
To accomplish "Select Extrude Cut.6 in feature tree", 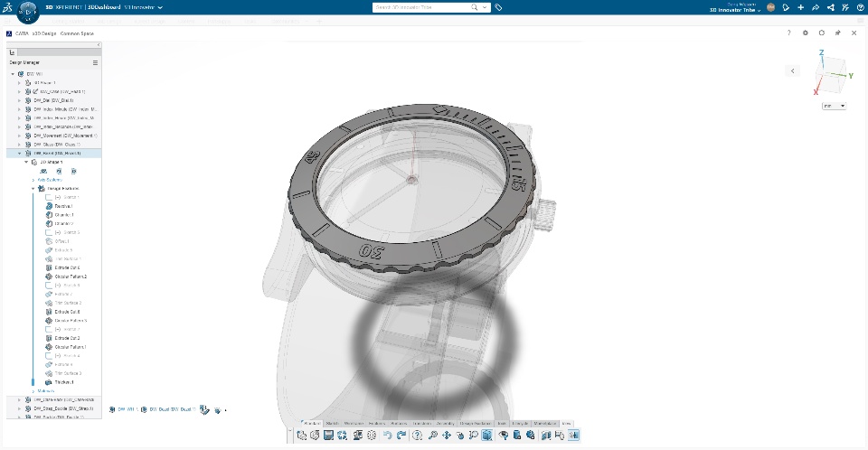I will pos(67,267).
